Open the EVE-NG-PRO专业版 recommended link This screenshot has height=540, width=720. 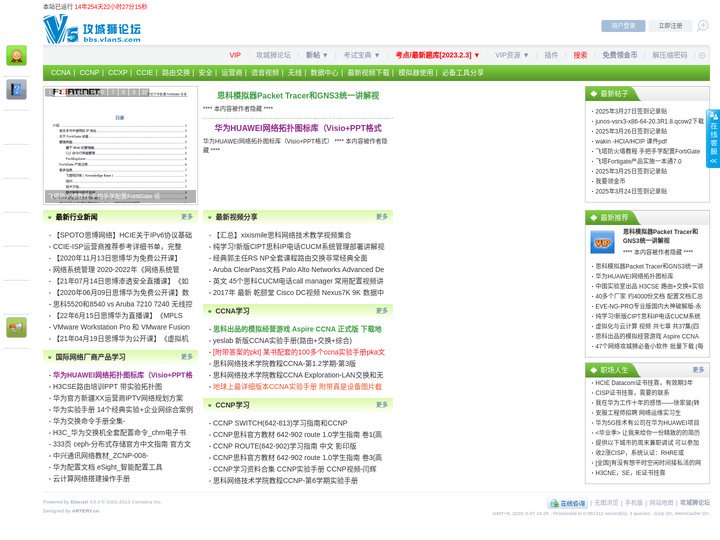(648, 306)
